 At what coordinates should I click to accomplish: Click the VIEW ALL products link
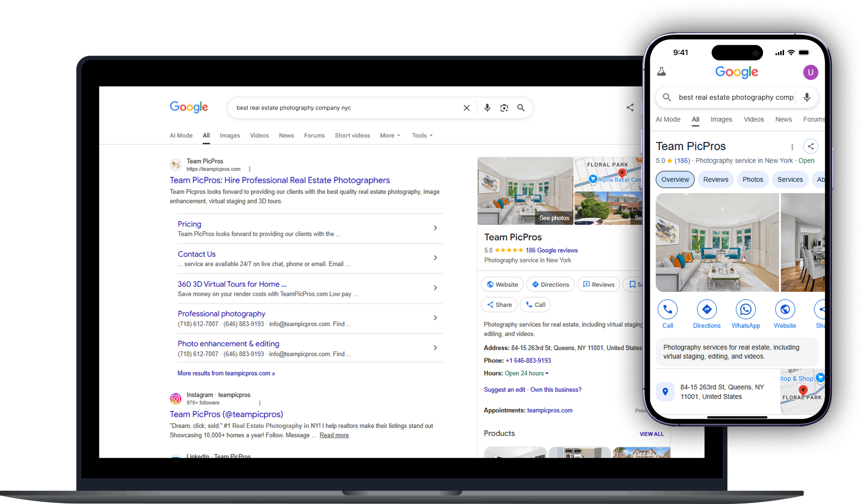[652, 434]
